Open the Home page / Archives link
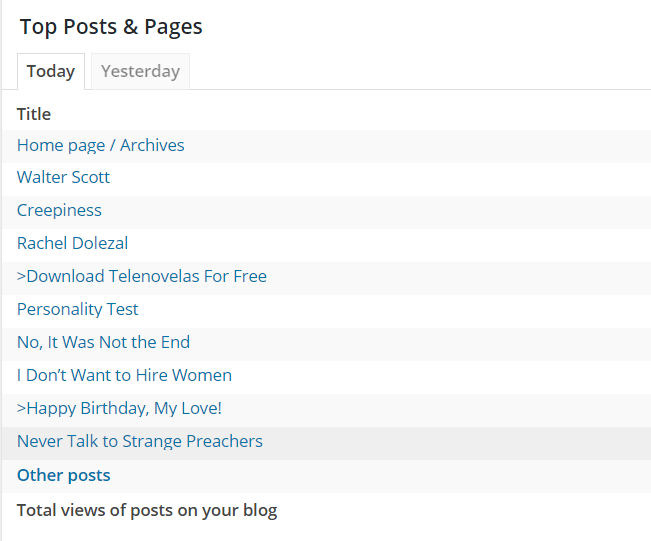Image resolution: width=651 pixels, height=541 pixels. [x=100, y=145]
